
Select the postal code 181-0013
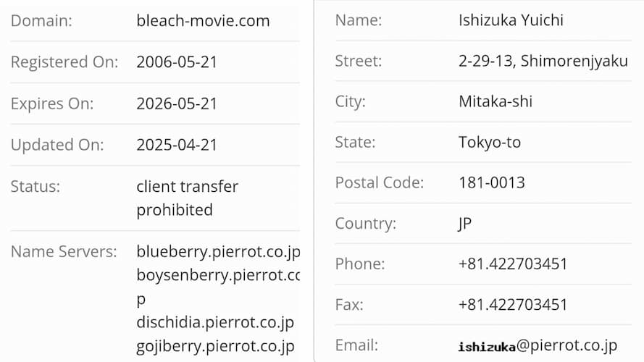tap(492, 182)
